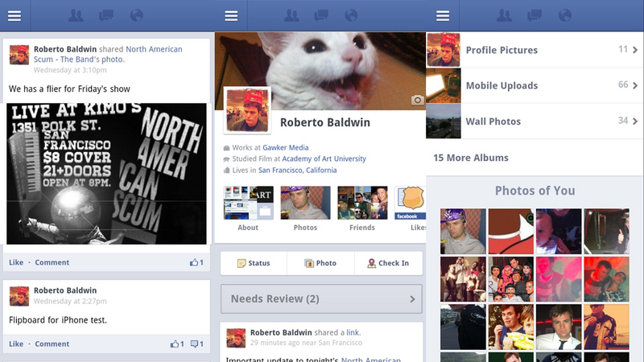Like the Flipboard for iPhone test post
Image resolution: width=644 pixels, height=362 pixels.
click(x=16, y=344)
